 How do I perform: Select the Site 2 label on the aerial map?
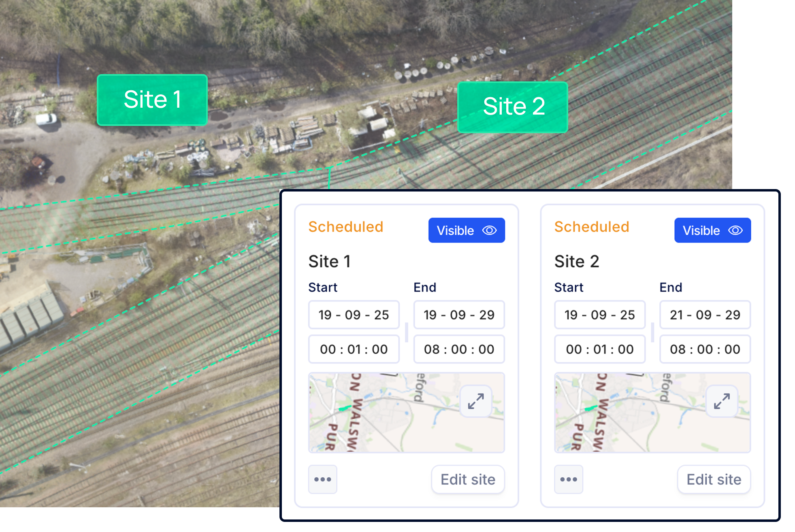513,107
